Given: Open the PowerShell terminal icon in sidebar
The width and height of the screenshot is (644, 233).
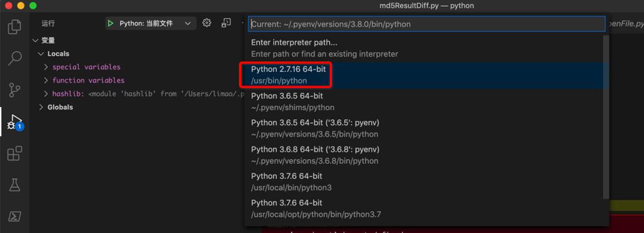Looking at the screenshot, I should pos(15,216).
